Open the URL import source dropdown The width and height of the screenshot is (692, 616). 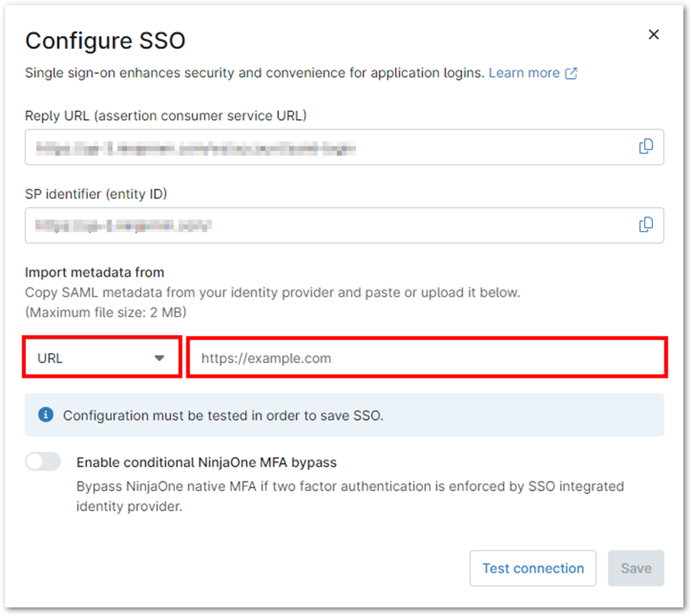pos(102,358)
